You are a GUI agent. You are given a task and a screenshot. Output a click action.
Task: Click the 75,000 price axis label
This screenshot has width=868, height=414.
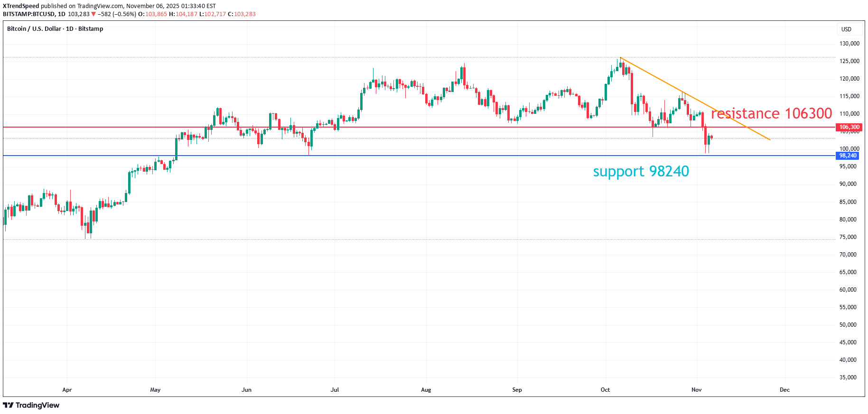(848, 237)
